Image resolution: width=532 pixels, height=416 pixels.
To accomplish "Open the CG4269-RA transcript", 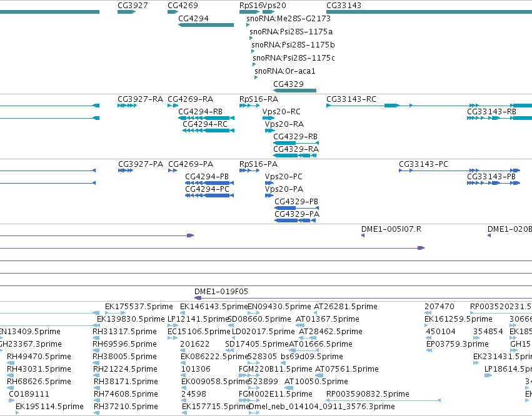I will click(x=173, y=106).
